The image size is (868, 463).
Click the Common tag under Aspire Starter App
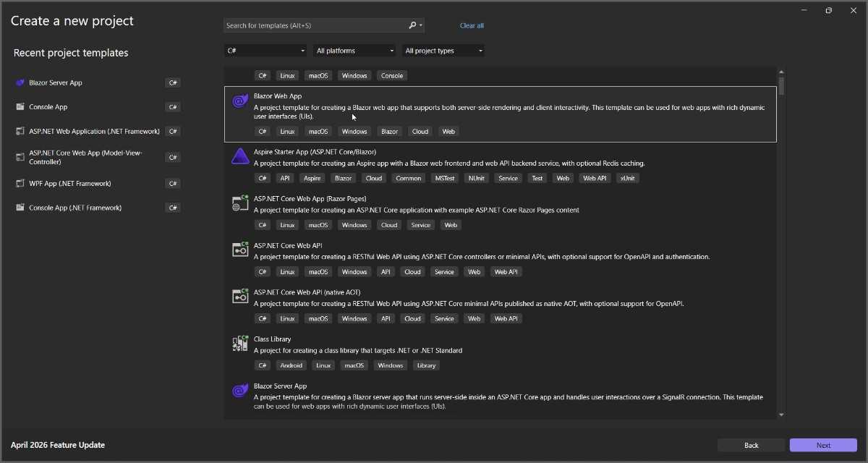(x=409, y=178)
